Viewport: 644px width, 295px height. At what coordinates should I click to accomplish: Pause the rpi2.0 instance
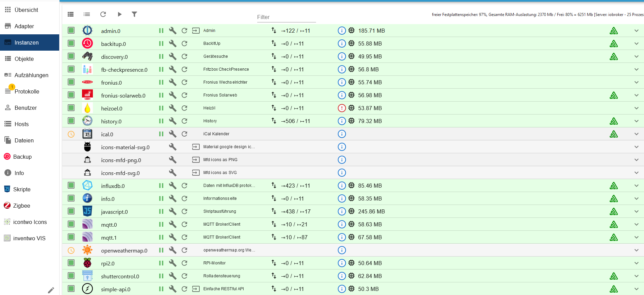point(161,263)
